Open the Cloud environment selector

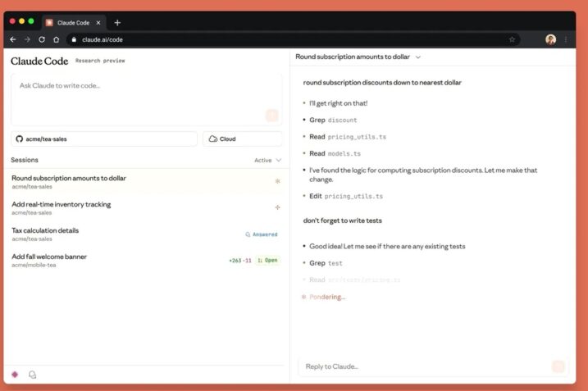242,139
